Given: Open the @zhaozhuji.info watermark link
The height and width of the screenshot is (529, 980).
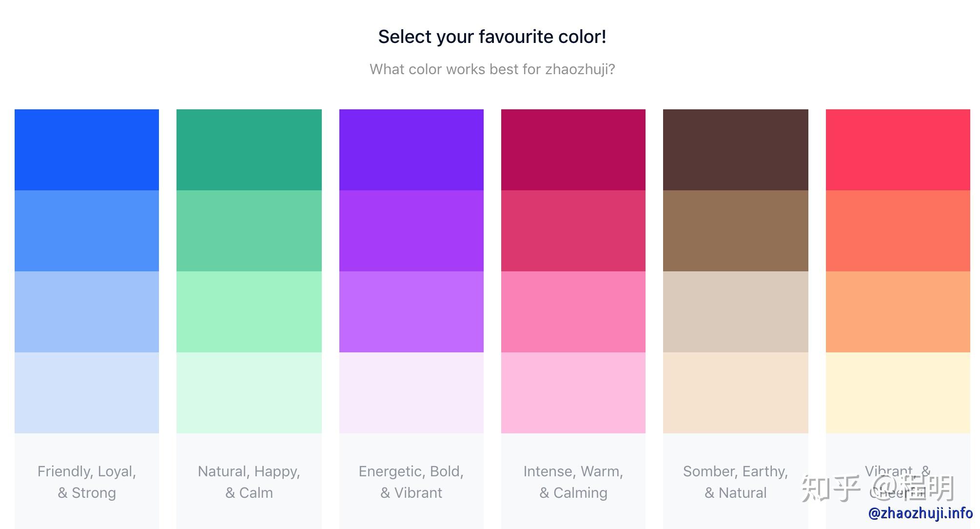Looking at the screenshot, I should click(x=921, y=513).
